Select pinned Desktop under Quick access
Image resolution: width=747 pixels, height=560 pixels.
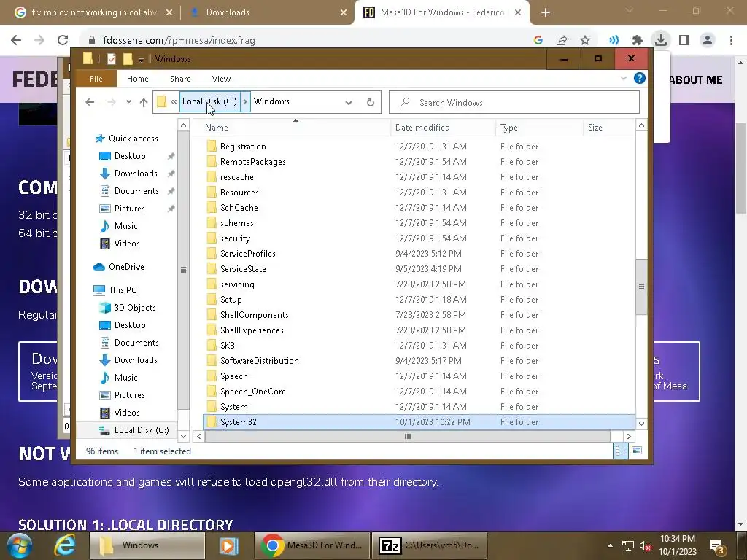click(x=129, y=156)
